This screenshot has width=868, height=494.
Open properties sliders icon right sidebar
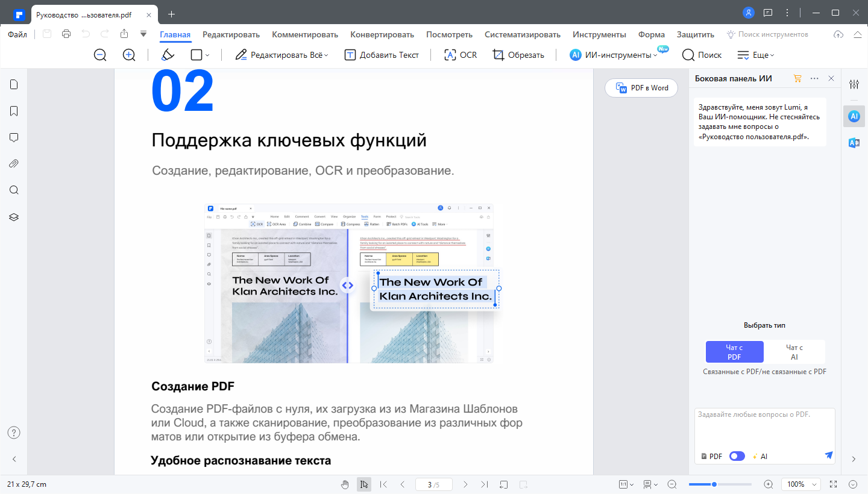[854, 84]
